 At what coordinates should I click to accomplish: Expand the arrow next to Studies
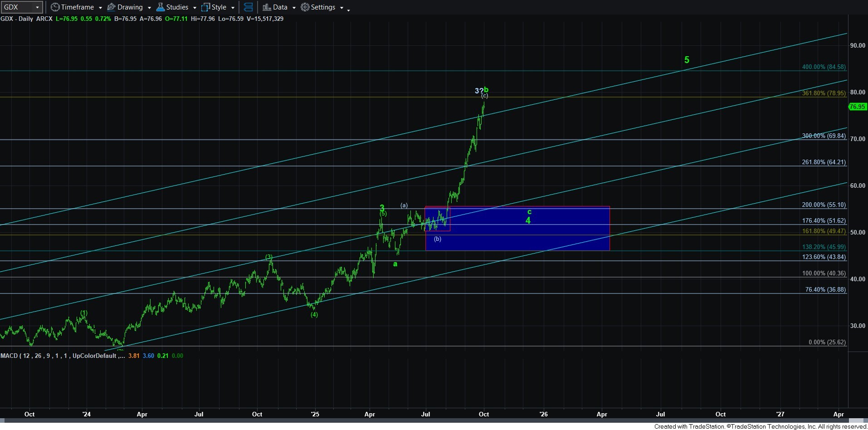(x=195, y=8)
